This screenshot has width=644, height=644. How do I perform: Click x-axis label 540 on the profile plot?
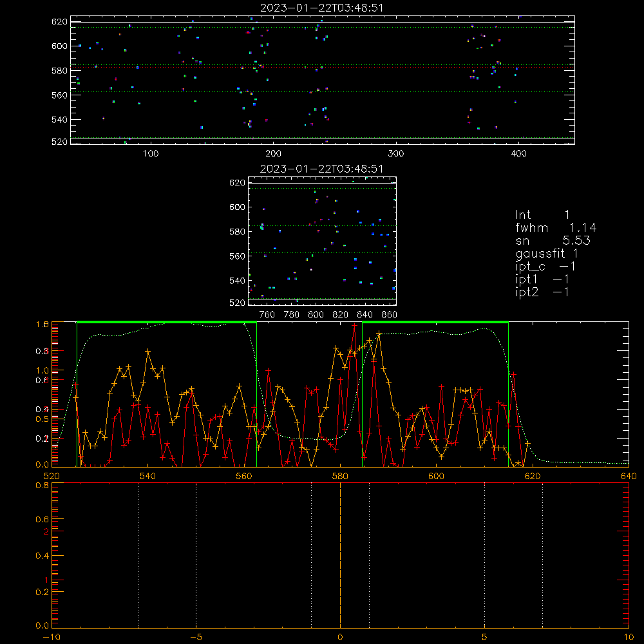tap(148, 476)
